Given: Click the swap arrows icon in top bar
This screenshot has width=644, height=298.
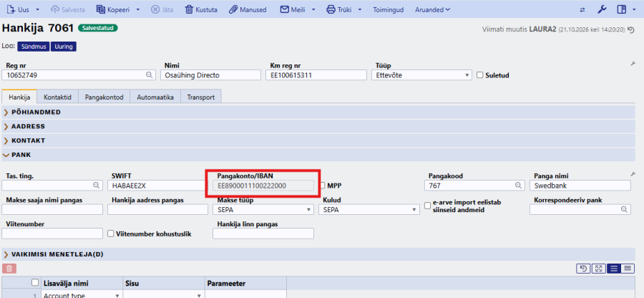Looking at the screenshot, I should 582,10.
